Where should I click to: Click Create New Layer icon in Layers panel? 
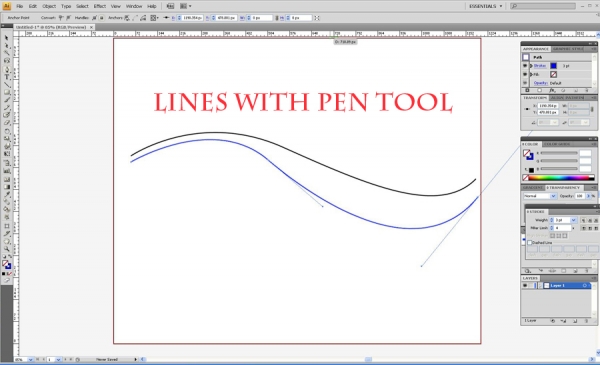point(575,321)
